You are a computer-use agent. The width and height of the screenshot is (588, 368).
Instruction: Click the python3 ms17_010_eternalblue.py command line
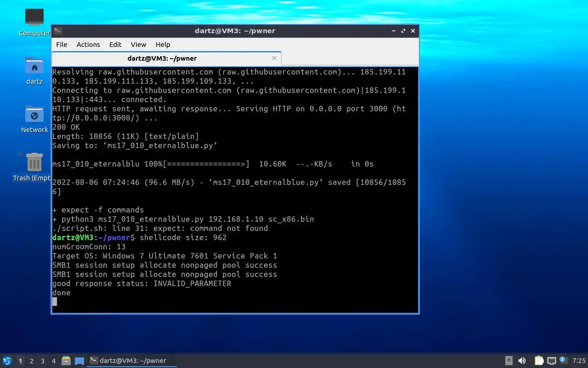(x=183, y=219)
